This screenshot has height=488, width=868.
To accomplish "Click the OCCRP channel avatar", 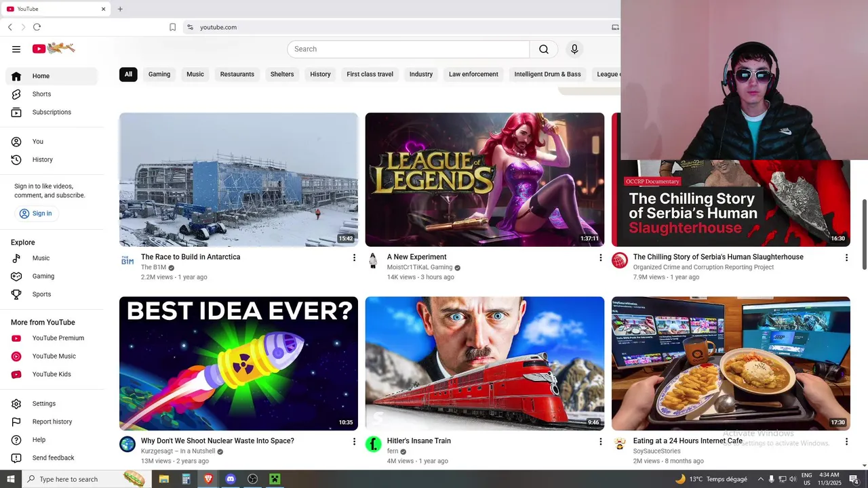I will point(620,260).
